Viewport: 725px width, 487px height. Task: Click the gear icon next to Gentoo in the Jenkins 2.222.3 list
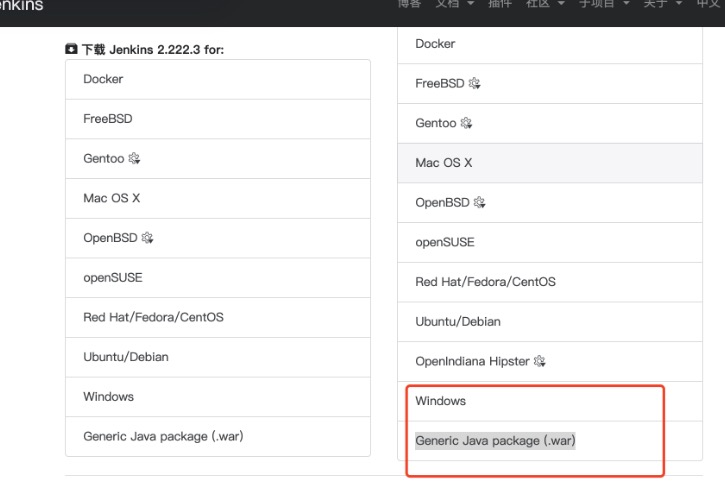134,159
